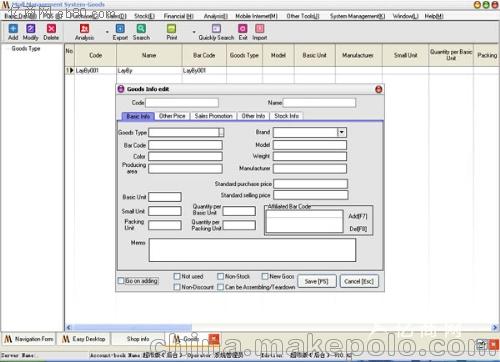Toggle the Not used checkbox

(x=177, y=276)
